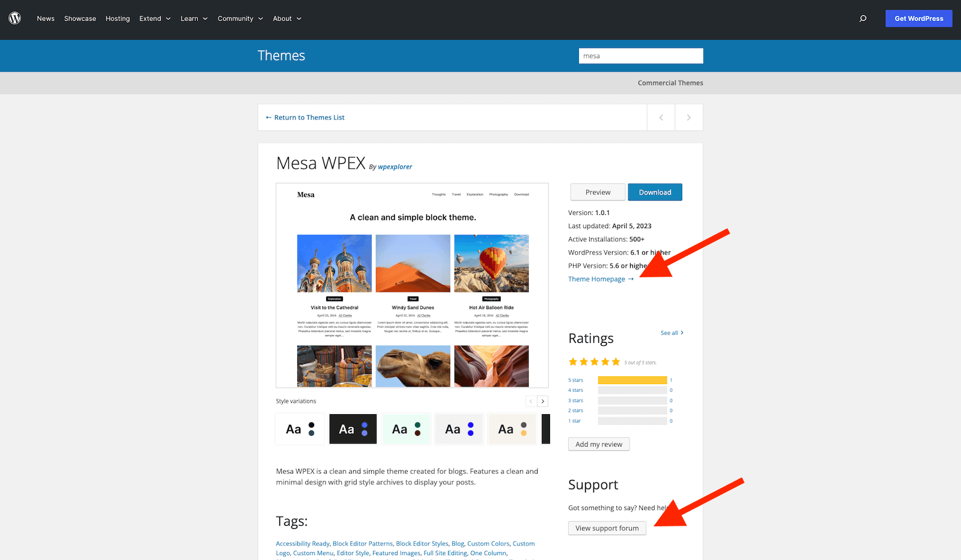Screen dimensions: 961x560
Task: Download the Mesa WPEX theme
Action: (655, 192)
